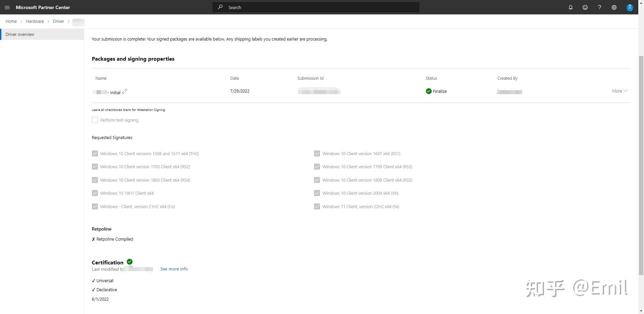This screenshot has width=644, height=314.
Task: Go to Hardware in the breadcrumb
Action: click(35, 21)
